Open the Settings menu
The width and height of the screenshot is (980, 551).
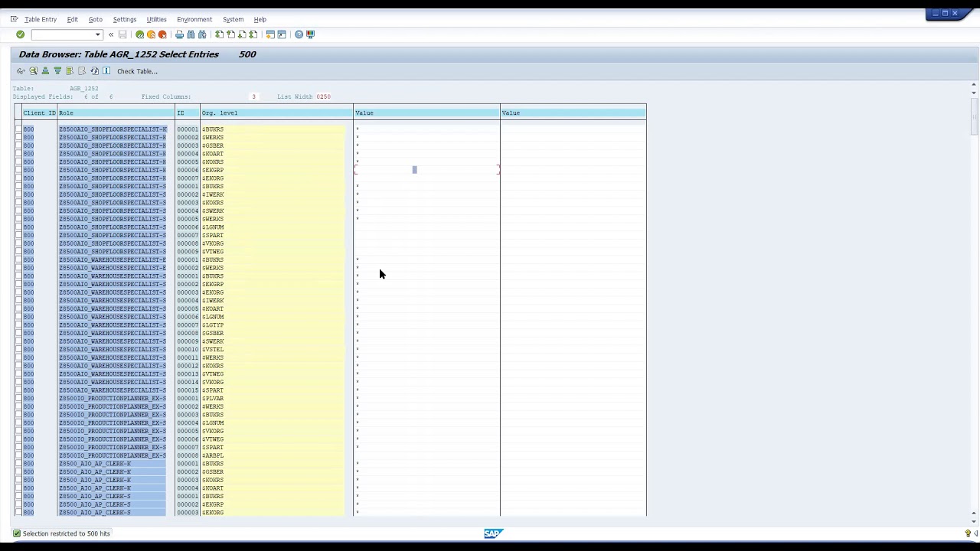(x=124, y=19)
